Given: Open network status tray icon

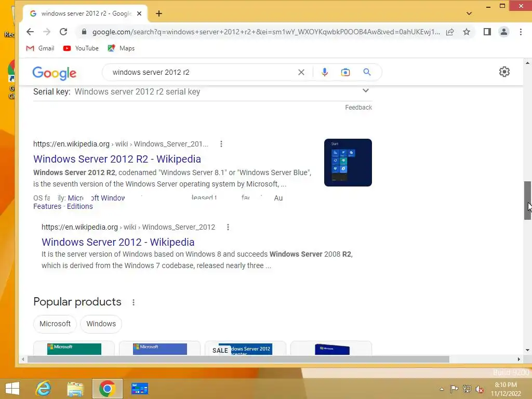Looking at the screenshot, I should pos(467,389).
